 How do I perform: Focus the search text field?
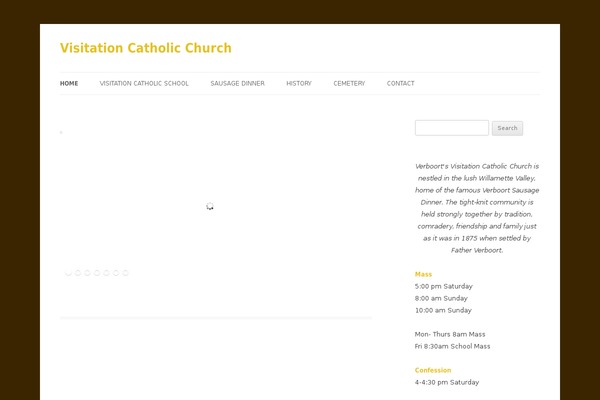click(x=452, y=128)
